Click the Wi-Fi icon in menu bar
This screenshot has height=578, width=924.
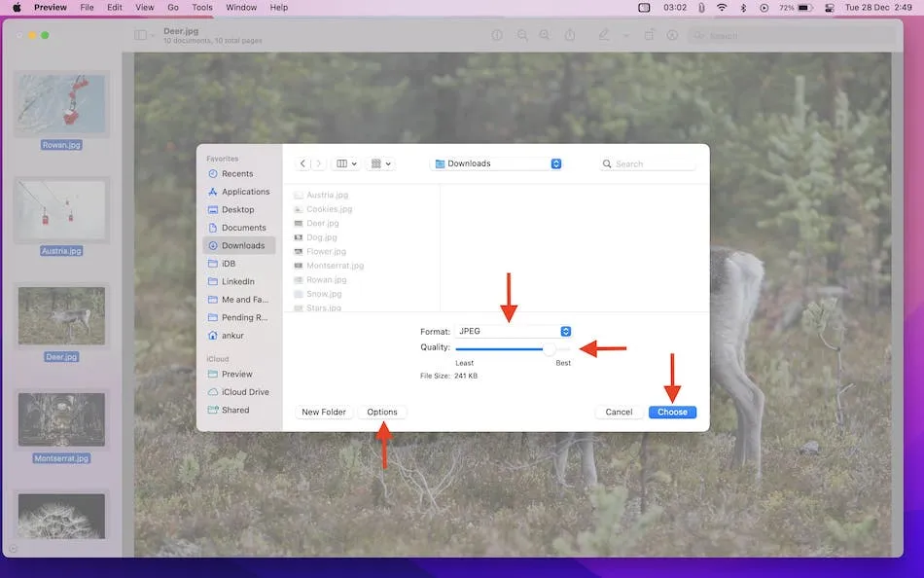click(722, 8)
